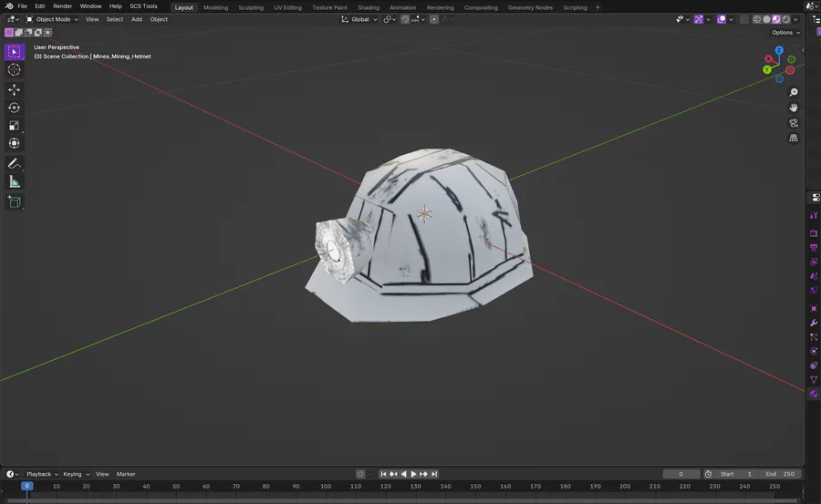This screenshot has width=821, height=504.
Task: Open the Global transform orientation dropdown
Action: coord(359,19)
